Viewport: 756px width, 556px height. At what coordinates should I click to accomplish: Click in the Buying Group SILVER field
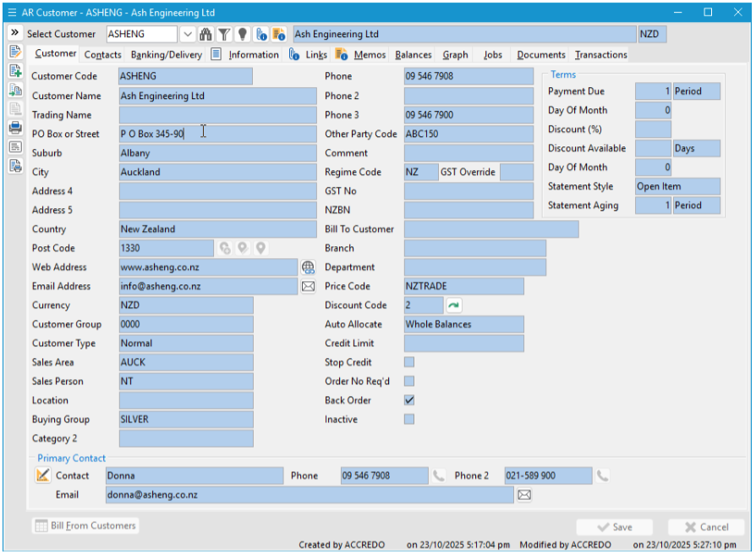(186, 420)
